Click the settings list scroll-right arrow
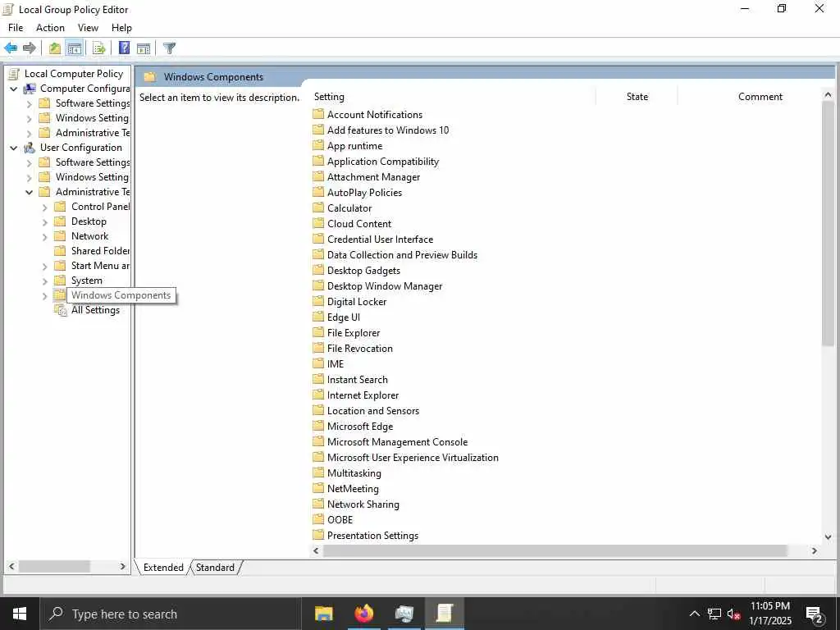The image size is (840, 630). (815, 550)
